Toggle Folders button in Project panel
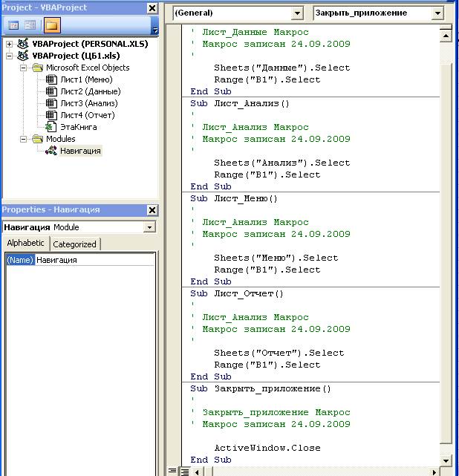Screen dimensions: 459x476 (52, 25)
